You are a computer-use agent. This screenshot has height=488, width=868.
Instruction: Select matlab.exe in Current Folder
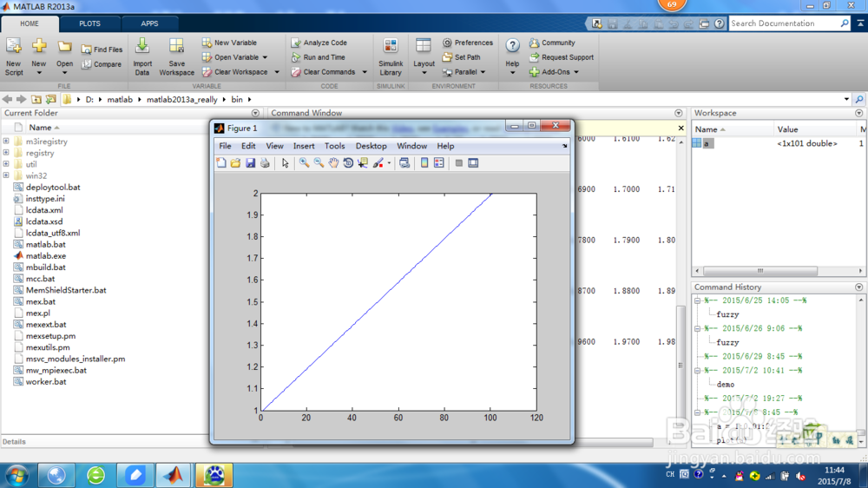click(x=46, y=256)
